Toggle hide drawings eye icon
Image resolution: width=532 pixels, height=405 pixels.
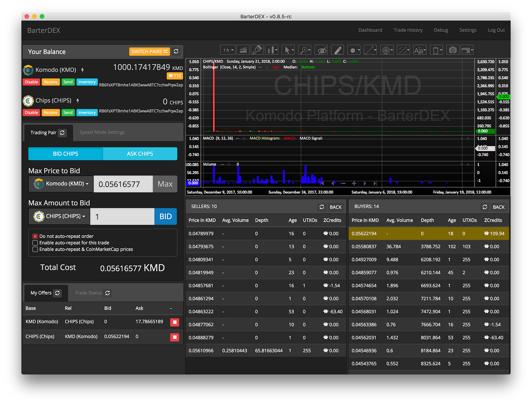321,50
